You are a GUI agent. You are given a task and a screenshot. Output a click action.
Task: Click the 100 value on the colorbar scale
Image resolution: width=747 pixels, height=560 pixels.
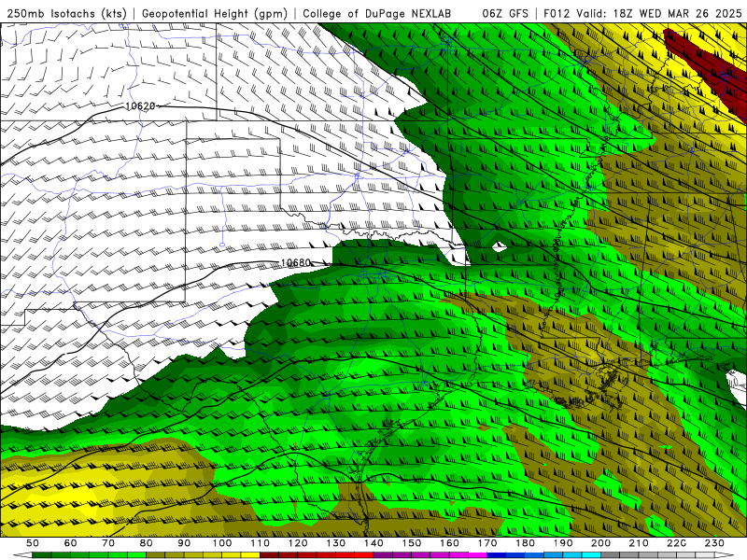[x=222, y=543]
